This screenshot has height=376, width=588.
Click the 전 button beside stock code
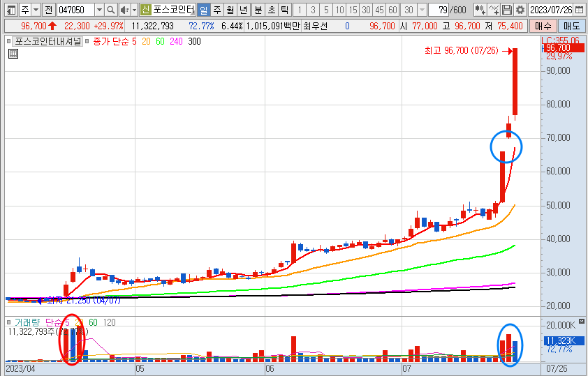[x=48, y=10]
